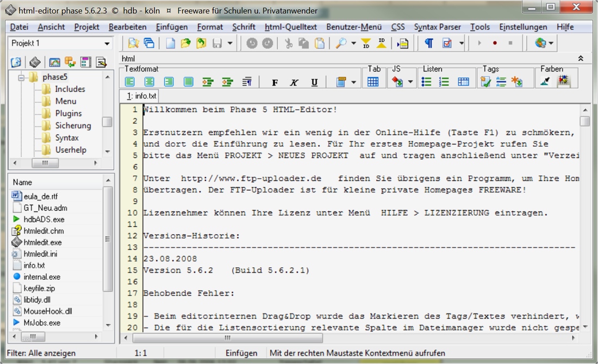Viewport: 598px width, 364px height.
Task: Click the Tags check document icon
Action: (x=485, y=81)
